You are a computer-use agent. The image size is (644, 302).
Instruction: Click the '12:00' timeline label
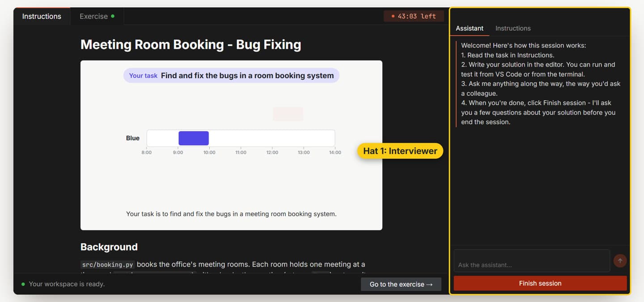(272, 153)
